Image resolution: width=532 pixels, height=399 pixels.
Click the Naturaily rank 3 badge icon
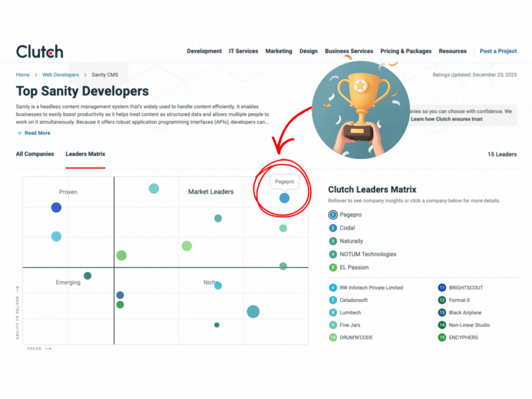(x=332, y=241)
